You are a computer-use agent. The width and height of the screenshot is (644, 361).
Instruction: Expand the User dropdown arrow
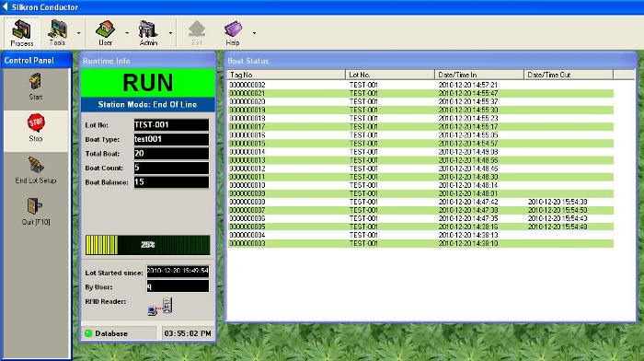[x=127, y=33]
